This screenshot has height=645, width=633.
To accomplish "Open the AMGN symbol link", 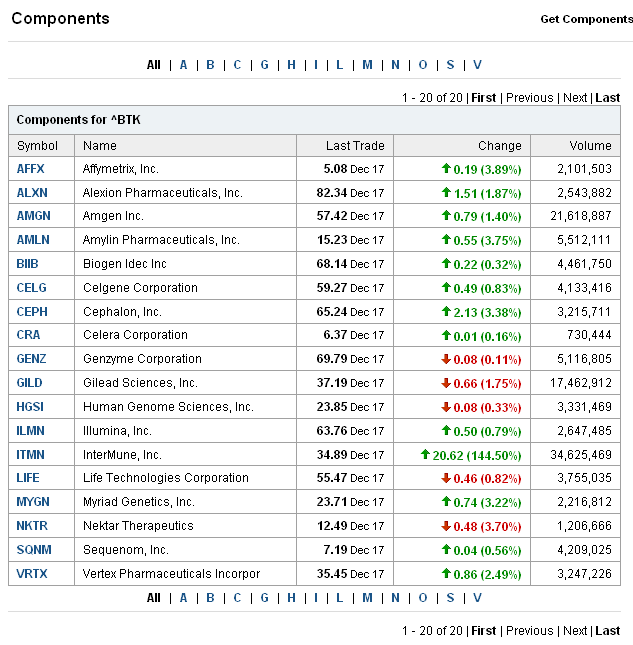I will 33,216.
